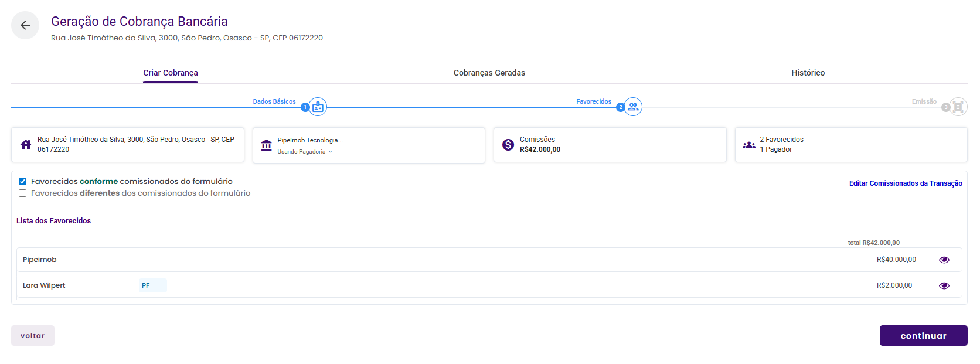Screen dimensions: 980x364
Task: Select step number 3 marker
Action: point(945,107)
